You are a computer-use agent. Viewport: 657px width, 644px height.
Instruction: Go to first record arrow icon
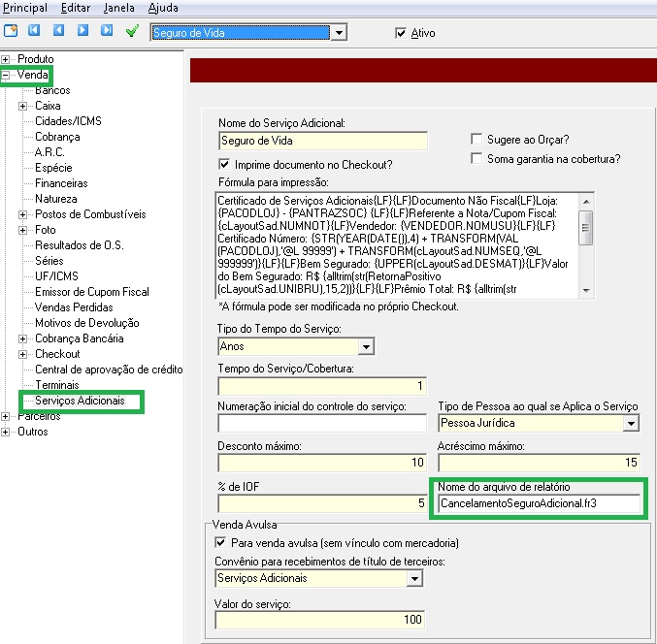coord(34,30)
